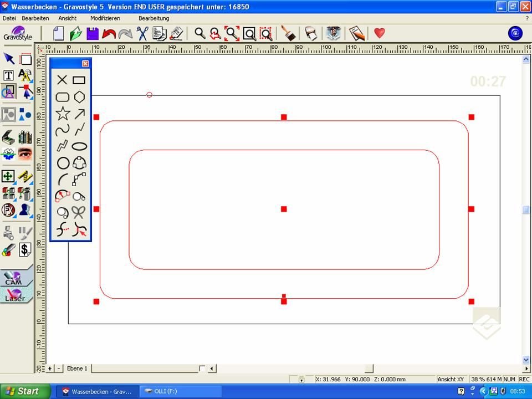Screen dimensions: 532x399
Task: Choose the rectangle shape in the floating palette
Action: click(x=79, y=80)
